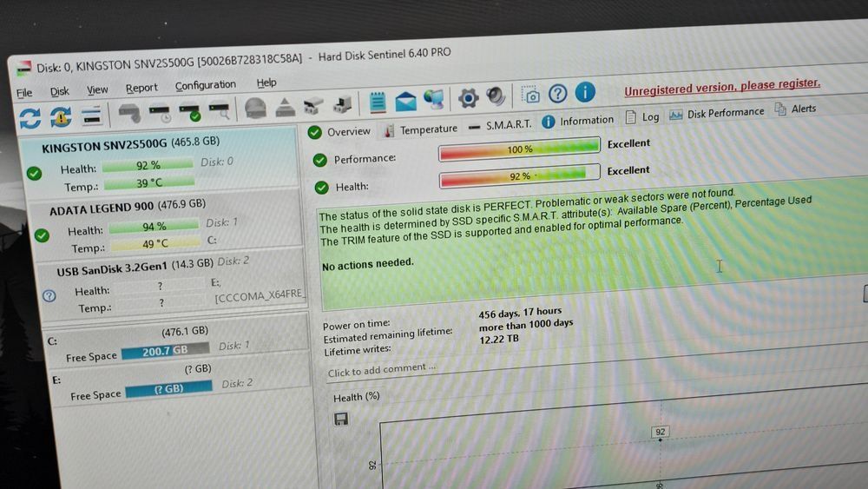The height and width of the screenshot is (489, 868).
Task: Click the disk with green checkmark icon
Action: coord(189,111)
